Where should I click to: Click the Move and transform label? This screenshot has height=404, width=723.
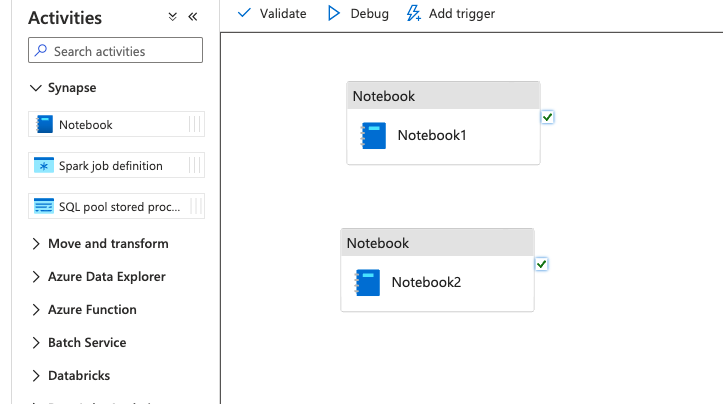[x=108, y=244]
